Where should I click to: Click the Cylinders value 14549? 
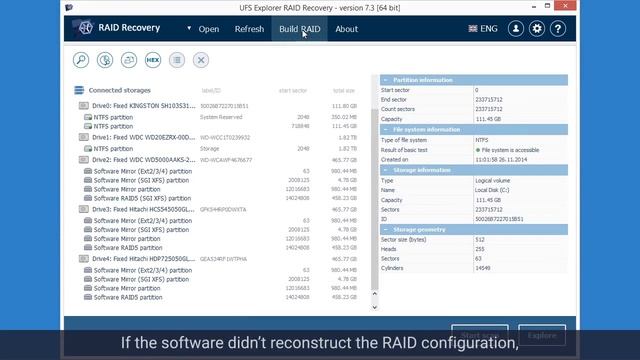tap(483, 268)
